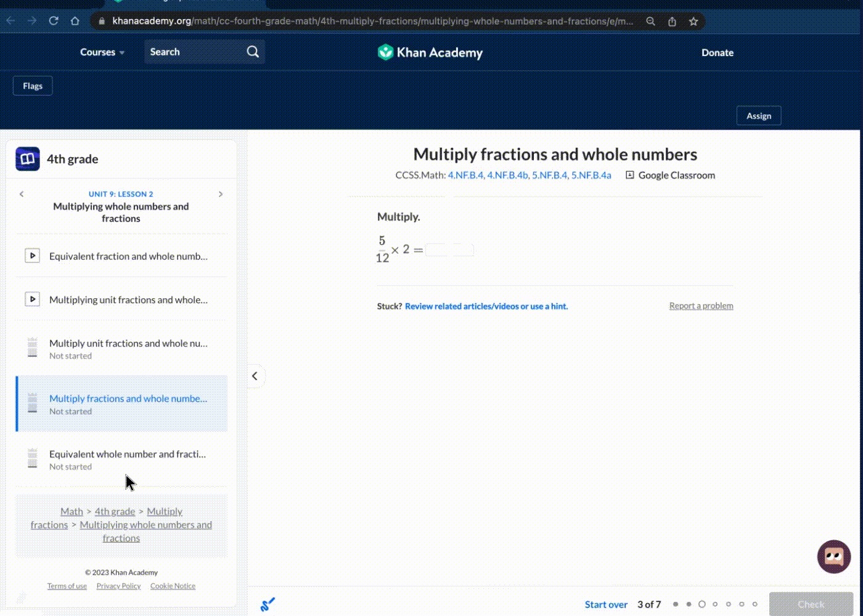The width and height of the screenshot is (863, 616).
Task: Open Multiply unit fractions and whole nu exercise
Action: point(121,349)
